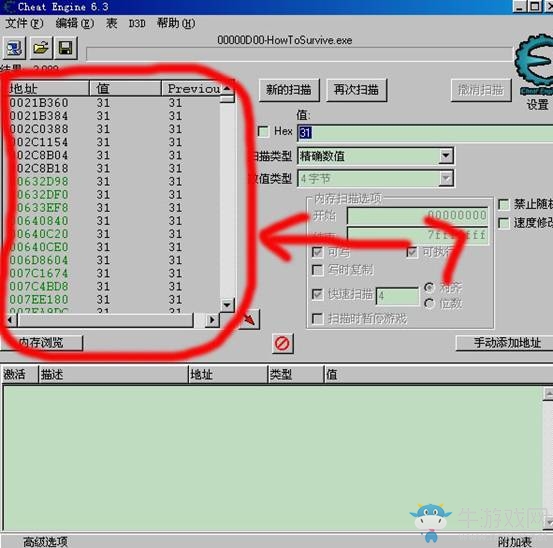Click the 内存浏览 memory view button

(x=41, y=342)
